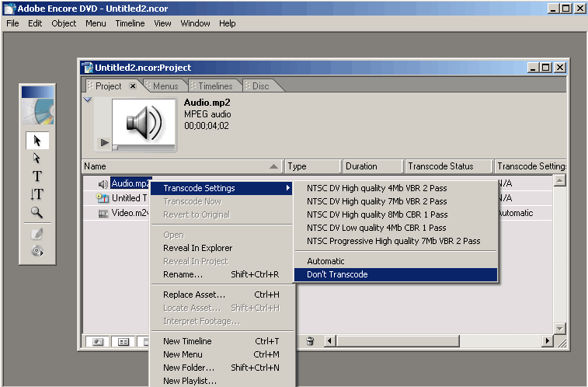Image resolution: width=588 pixels, height=387 pixels.
Task: Sort by the Type column header
Action: (313, 166)
